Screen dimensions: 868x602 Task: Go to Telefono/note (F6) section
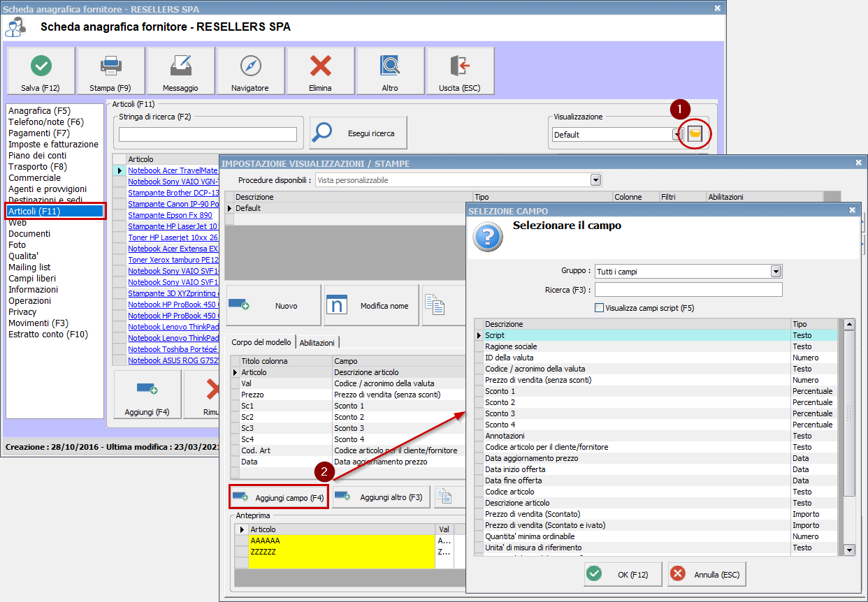[x=45, y=122]
